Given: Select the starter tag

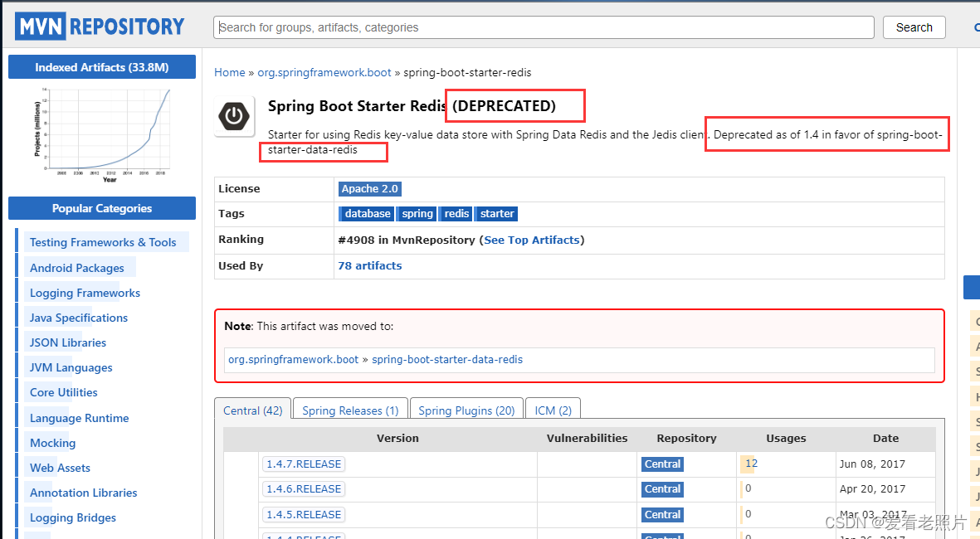Looking at the screenshot, I should 496,214.
